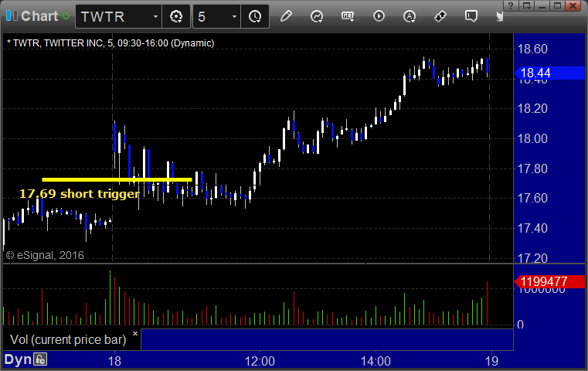Click the 14:00 time axis label
Viewport: 588px width, 371px height.
[x=376, y=361]
